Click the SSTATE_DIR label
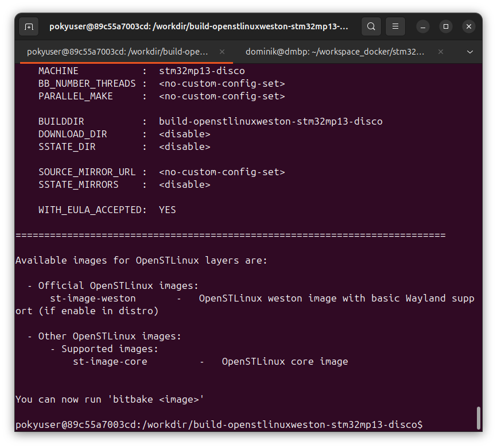 point(67,147)
